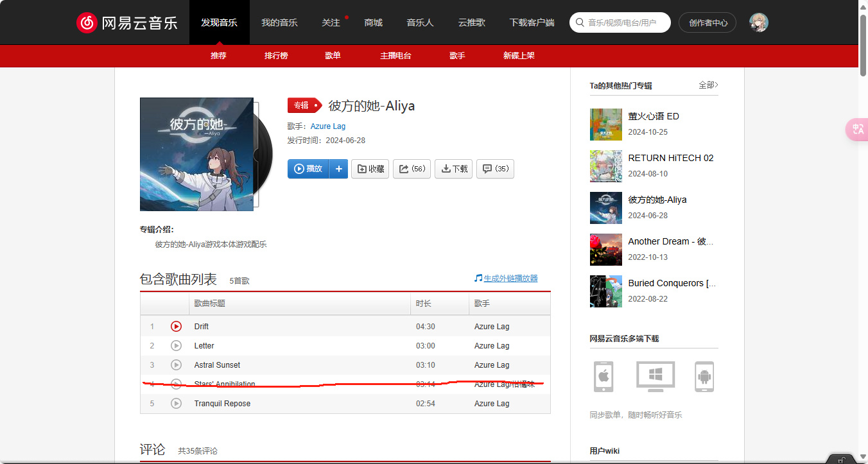
Task: Click the NetEase Cloud Music logo
Action: click(x=127, y=22)
